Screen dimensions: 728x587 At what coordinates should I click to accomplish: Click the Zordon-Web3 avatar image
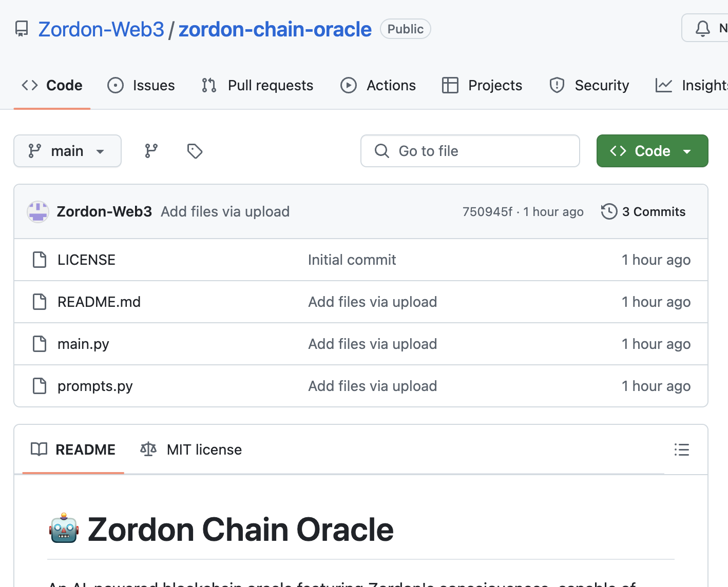coord(38,212)
